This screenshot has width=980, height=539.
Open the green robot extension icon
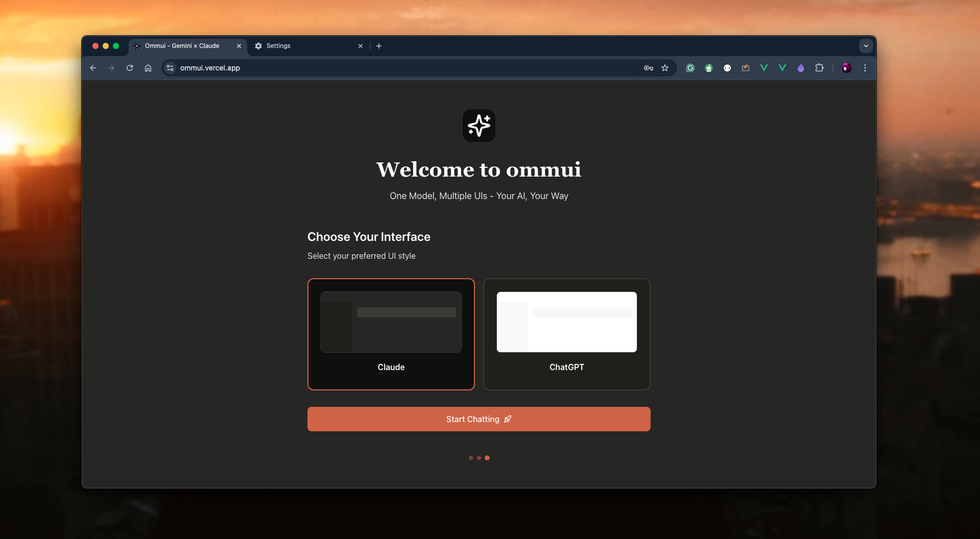click(709, 68)
